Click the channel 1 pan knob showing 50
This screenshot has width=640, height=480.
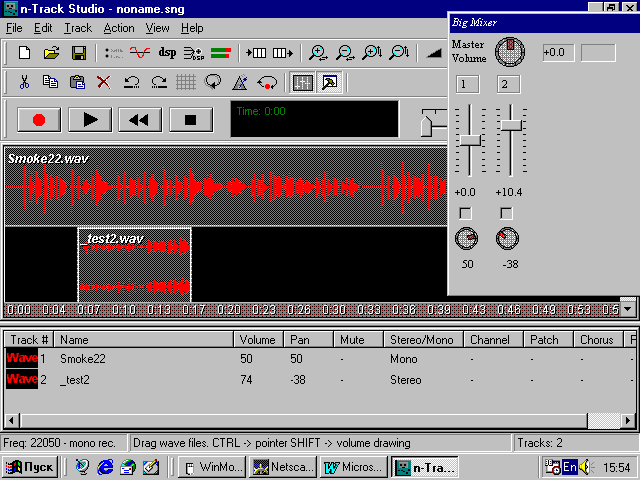pyautogui.click(x=467, y=238)
